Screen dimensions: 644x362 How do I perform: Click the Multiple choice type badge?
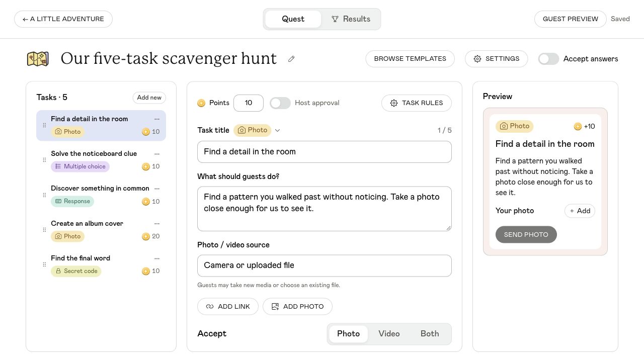[80, 166]
